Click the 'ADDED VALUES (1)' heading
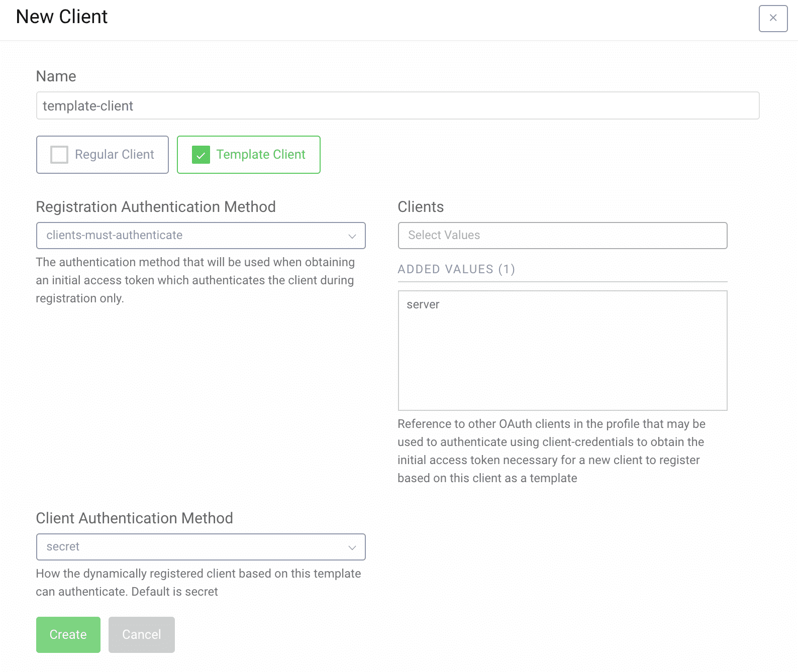Screen dimensions: 798x672 [x=456, y=269]
